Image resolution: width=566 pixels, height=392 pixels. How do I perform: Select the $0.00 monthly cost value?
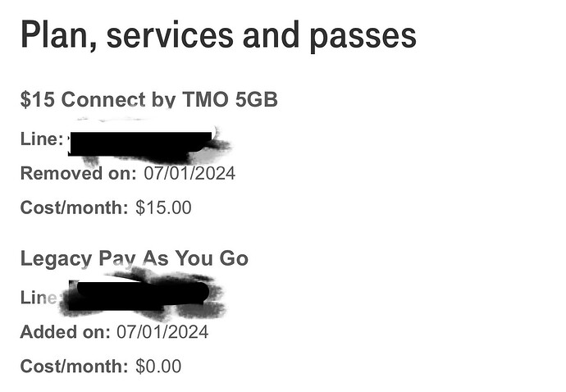click(x=158, y=367)
